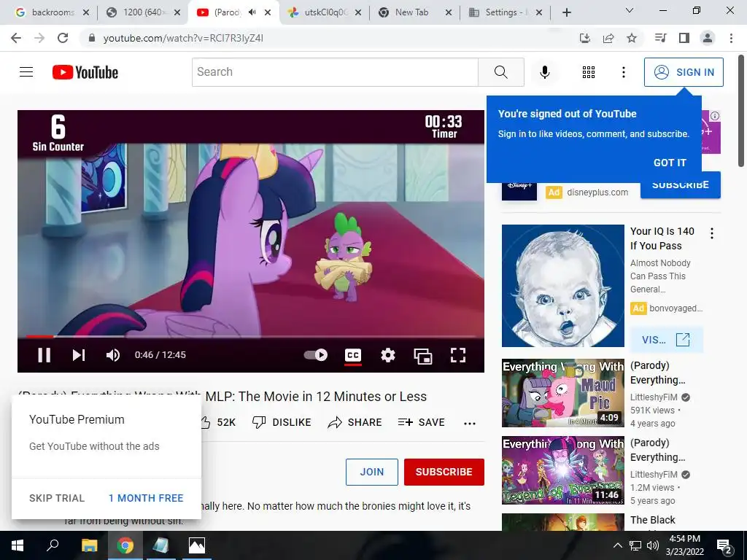Open File Explorer from taskbar

coord(89,545)
